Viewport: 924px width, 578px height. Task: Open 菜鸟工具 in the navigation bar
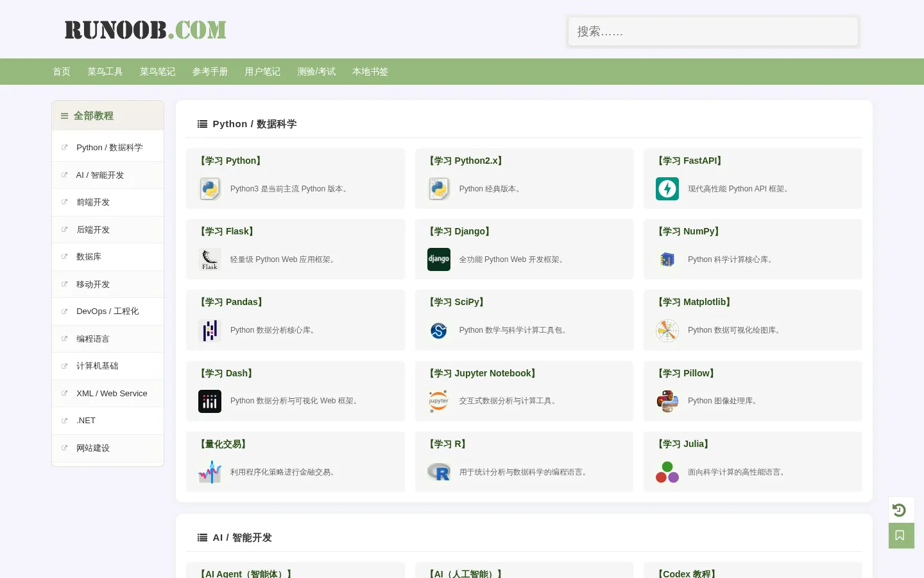coord(105,72)
